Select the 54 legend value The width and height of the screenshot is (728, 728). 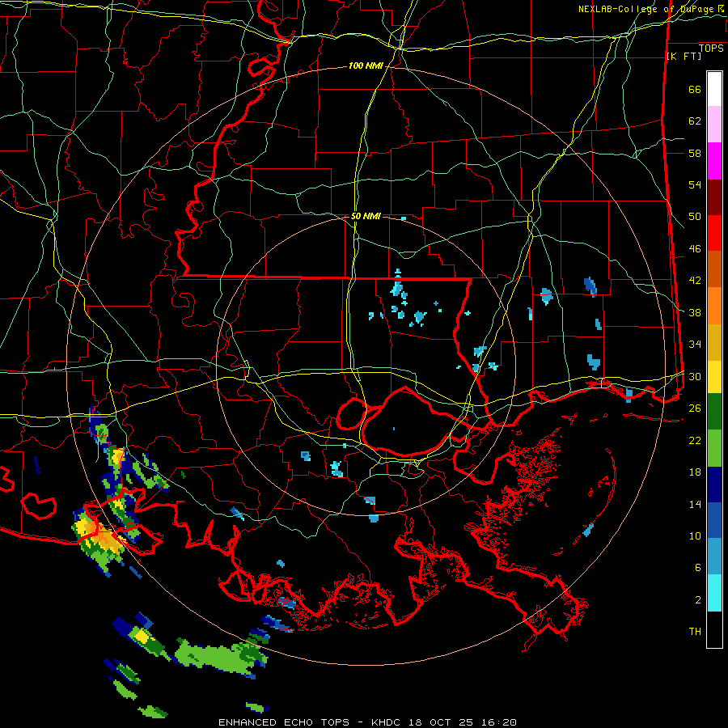[695, 184]
